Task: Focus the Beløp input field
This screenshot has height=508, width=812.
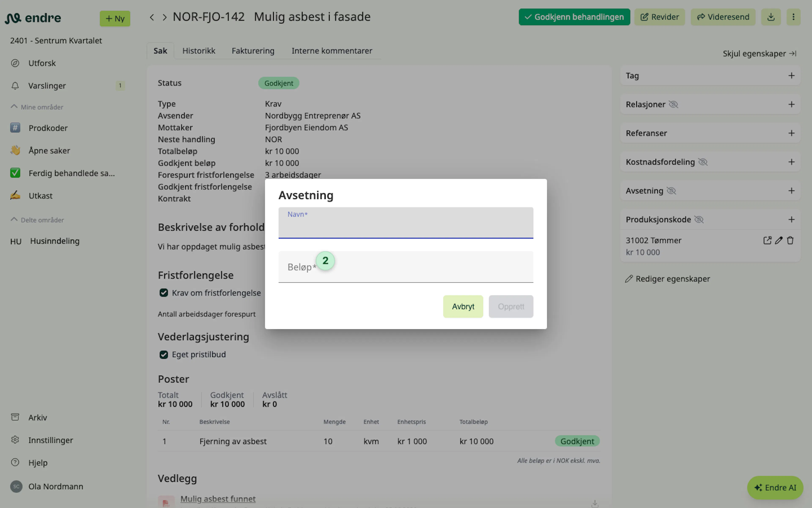Action: 406,267
